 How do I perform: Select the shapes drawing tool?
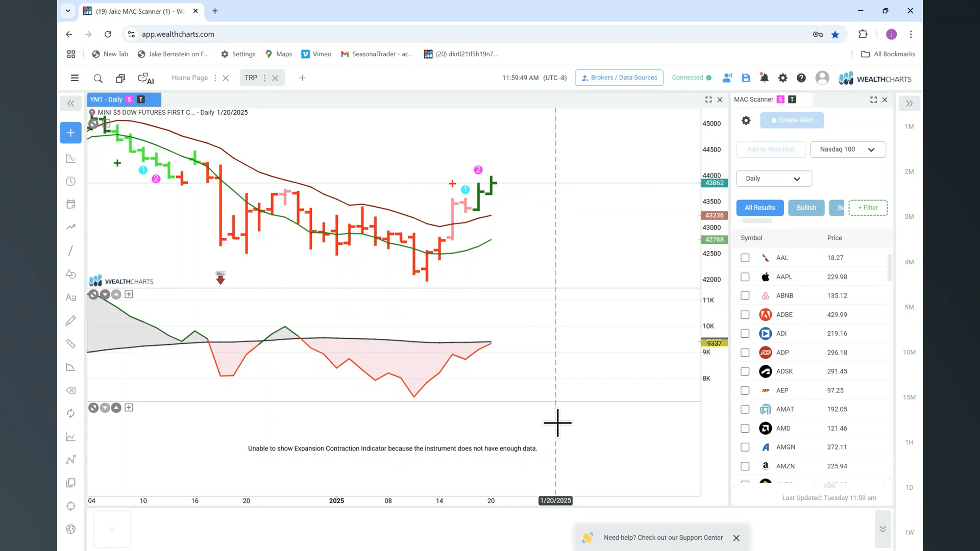(71, 274)
